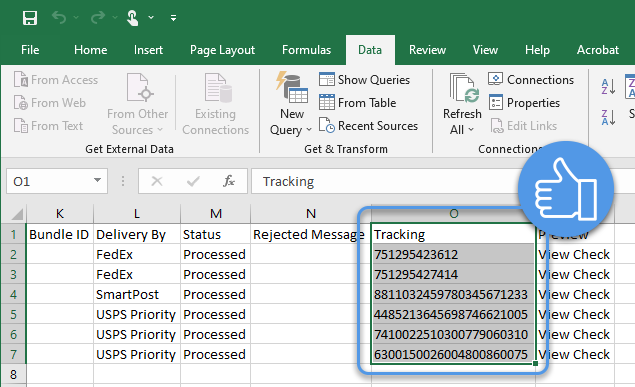Open the Undo history dropdown arrow
Image resolution: width=635 pixels, height=387 pixels.
pos(76,18)
